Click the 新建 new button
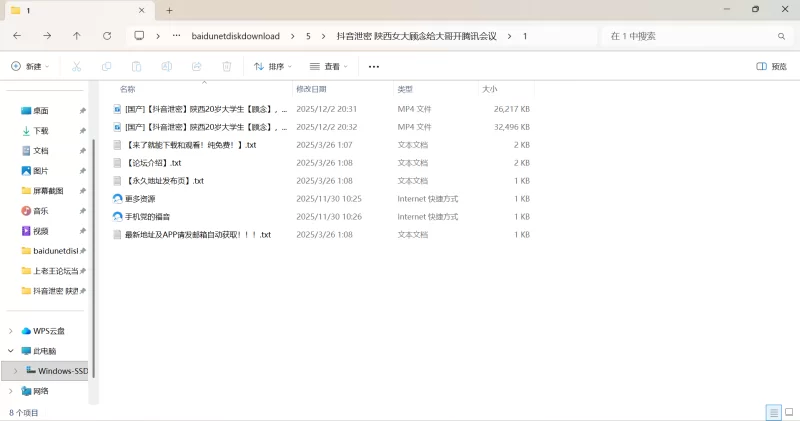Image resolution: width=800 pixels, height=421 pixels. point(29,67)
